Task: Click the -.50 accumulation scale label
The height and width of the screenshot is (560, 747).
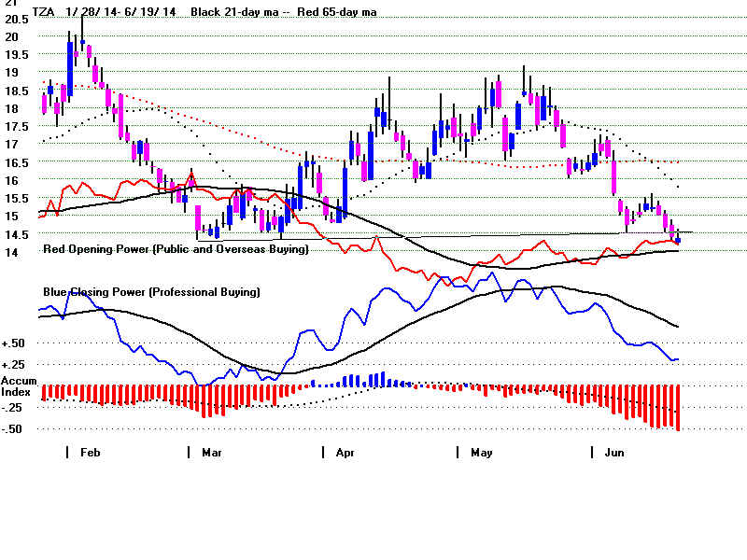Action: click(12, 429)
